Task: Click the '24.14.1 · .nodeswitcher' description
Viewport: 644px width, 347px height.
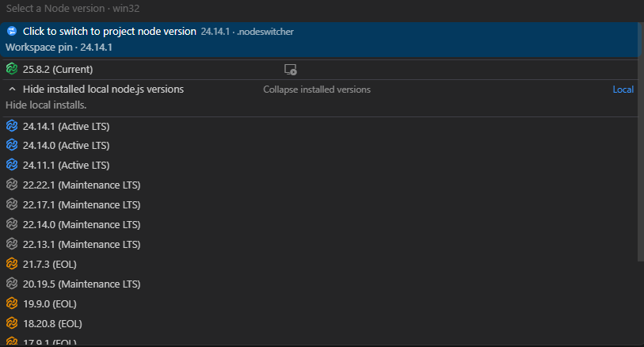Action: pyautogui.click(x=247, y=32)
